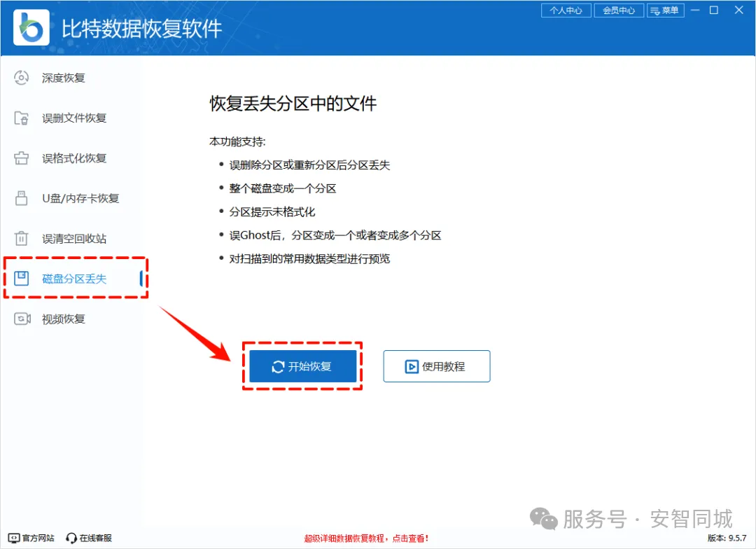Open U盘/内存卡恢复 mode
This screenshot has width=756, height=549.
[x=80, y=198]
